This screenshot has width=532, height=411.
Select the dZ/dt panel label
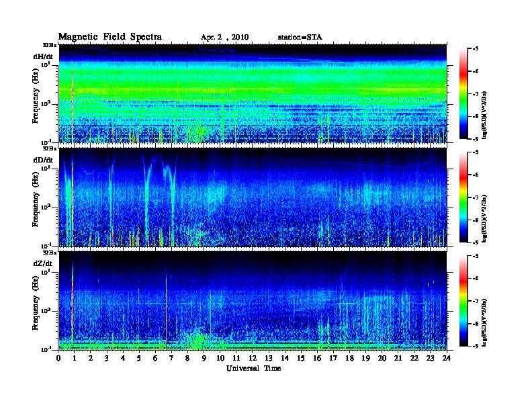[43, 263]
